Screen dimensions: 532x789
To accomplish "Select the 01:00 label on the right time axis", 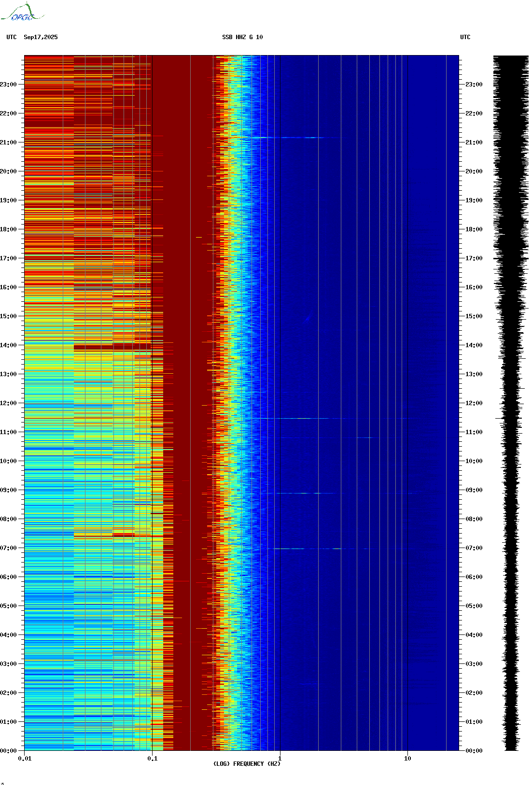I will pyautogui.click(x=474, y=722).
